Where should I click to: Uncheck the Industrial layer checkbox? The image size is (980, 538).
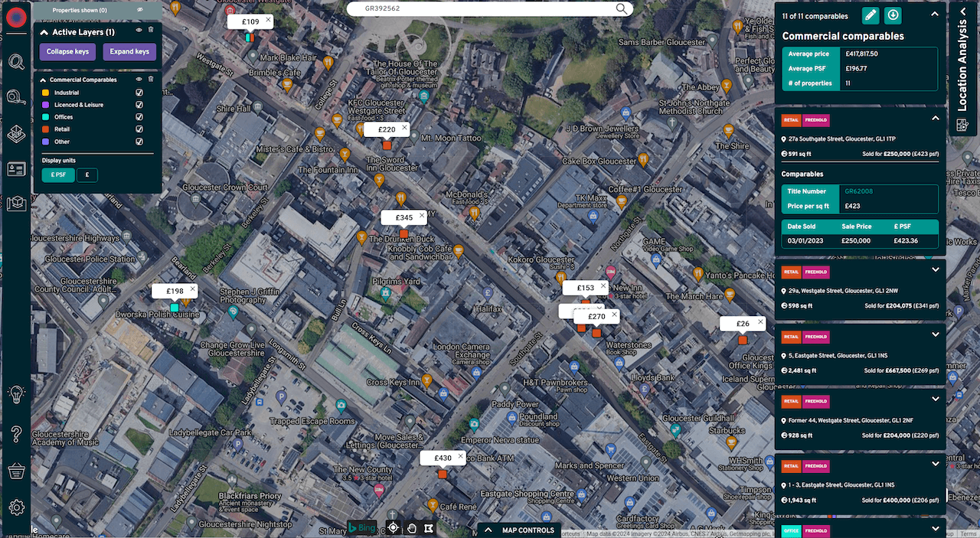click(x=139, y=93)
